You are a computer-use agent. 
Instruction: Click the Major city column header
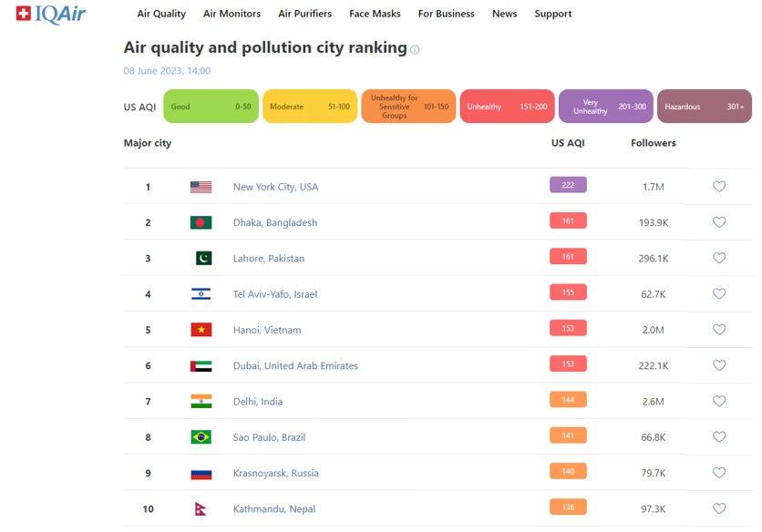pos(148,143)
